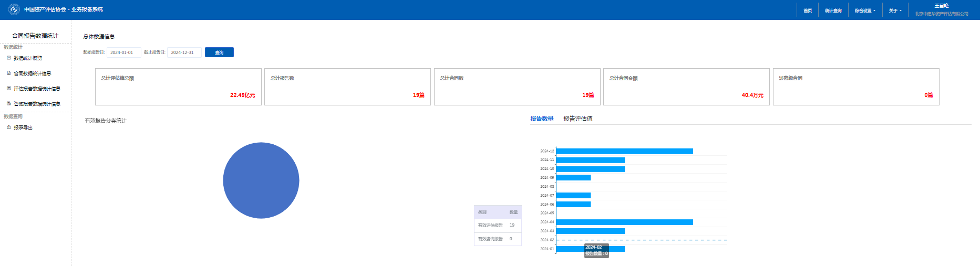Click the association logo in header
The image size is (980, 267).
click(x=14, y=9)
